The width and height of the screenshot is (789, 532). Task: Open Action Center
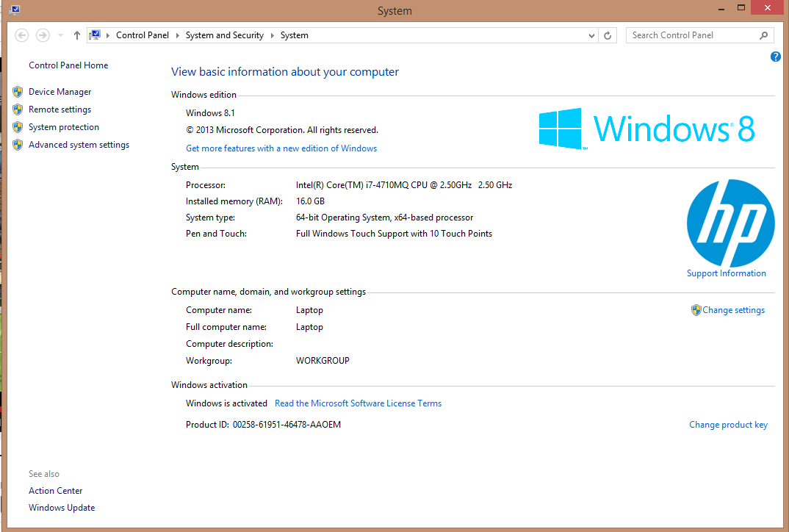pos(55,491)
